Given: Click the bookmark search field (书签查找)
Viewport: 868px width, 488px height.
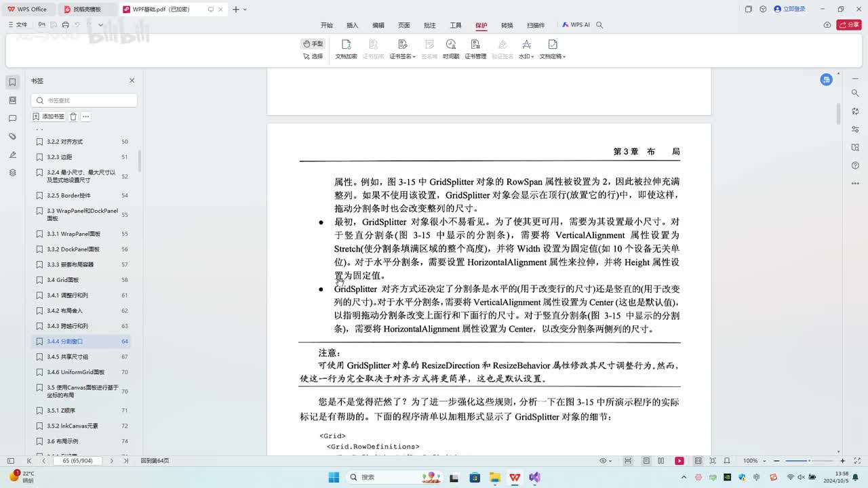Looking at the screenshot, I should point(84,100).
